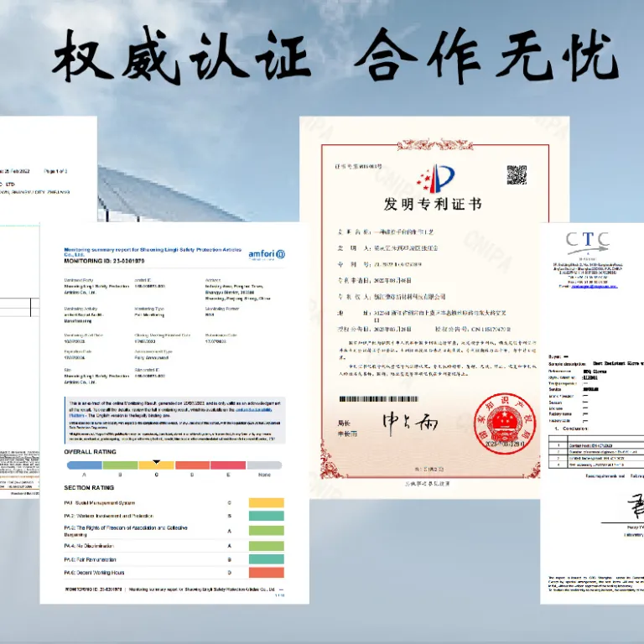Viewport: 644px width, 644px height.
Task: Click the 局长 申长雨 printed name
Action: coord(347,428)
